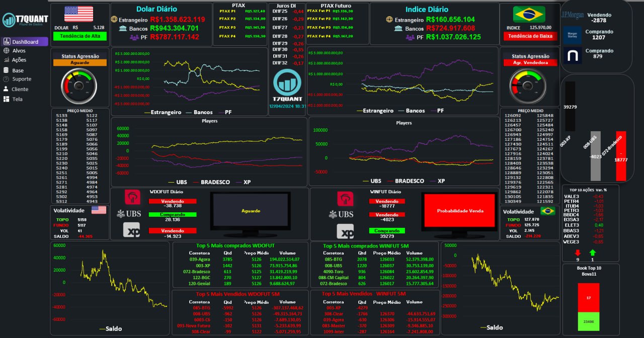Viewport: 644px width, 338px height.
Task: Click the United States flag icon
Action: click(78, 14)
